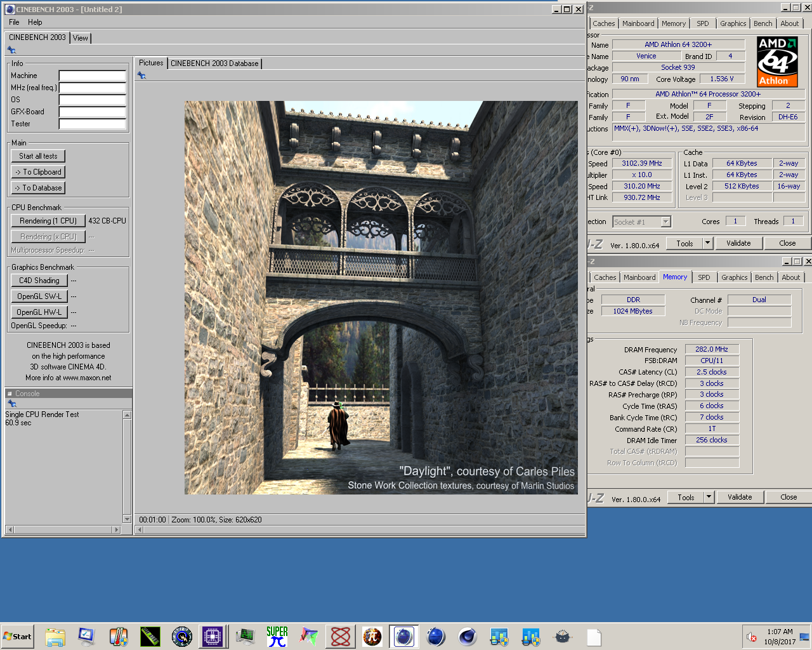Start the OpenGL HW-L test
Screen dimensions: 812x650
(x=39, y=312)
